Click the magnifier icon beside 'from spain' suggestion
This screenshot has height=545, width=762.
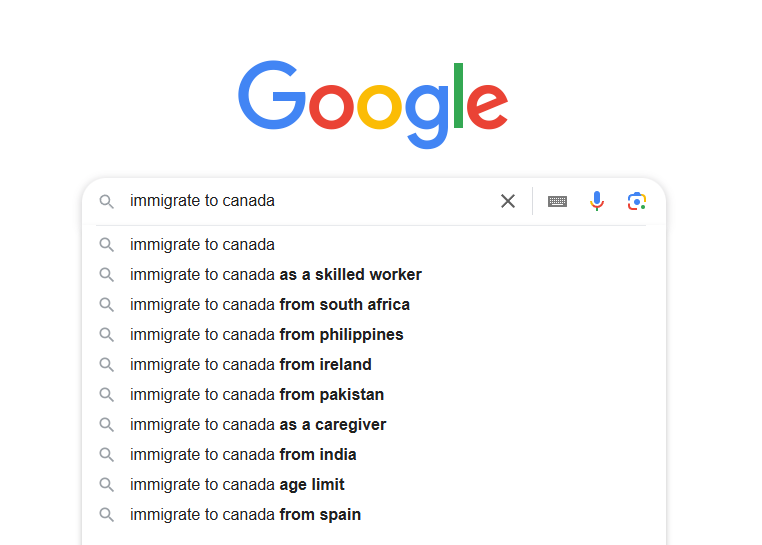[x=106, y=515]
